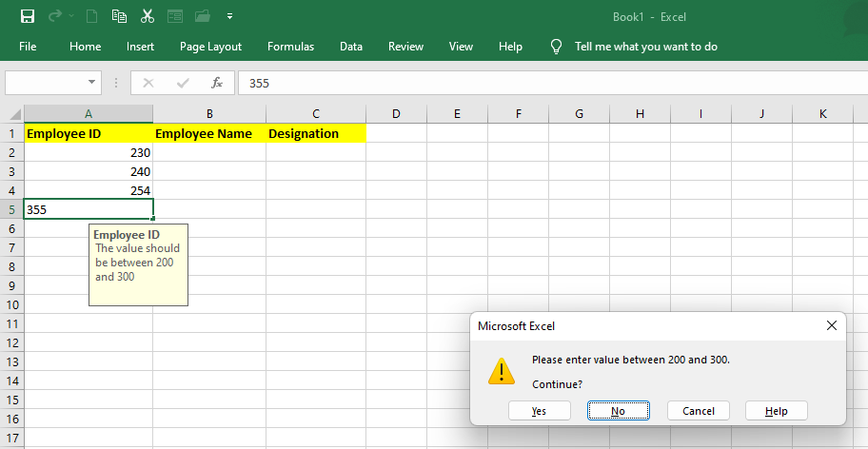
Task: Open Customize Quick Access Toolbar dropdown
Action: point(229,16)
